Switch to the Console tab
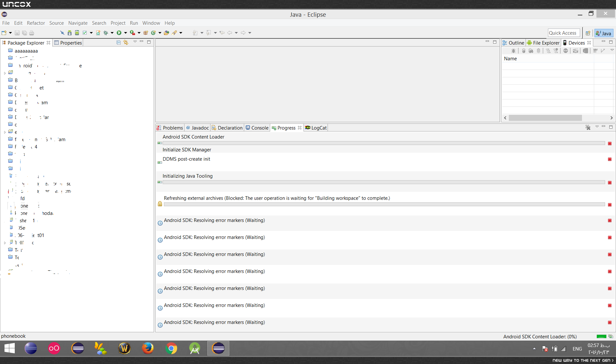This screenshot has height=364, width=616. pos(257,128)
